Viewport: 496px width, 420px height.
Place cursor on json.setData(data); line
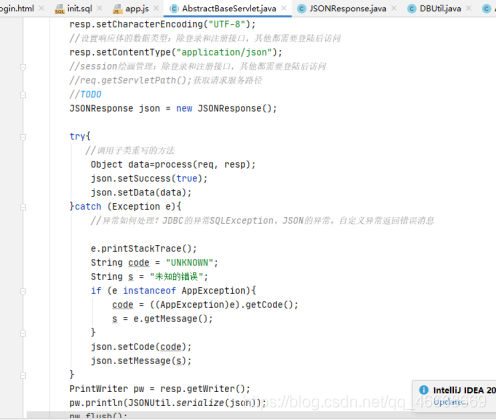[x=141, y=192]
